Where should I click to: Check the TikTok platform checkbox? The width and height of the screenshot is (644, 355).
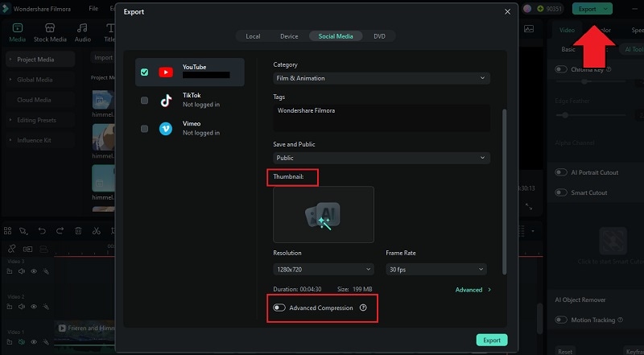144,101
